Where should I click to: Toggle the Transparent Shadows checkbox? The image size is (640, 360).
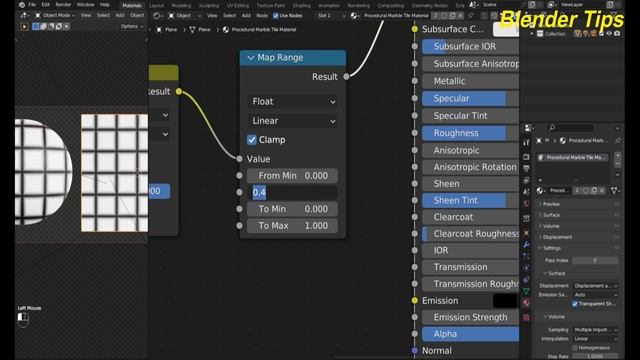(x=575, y=304)
